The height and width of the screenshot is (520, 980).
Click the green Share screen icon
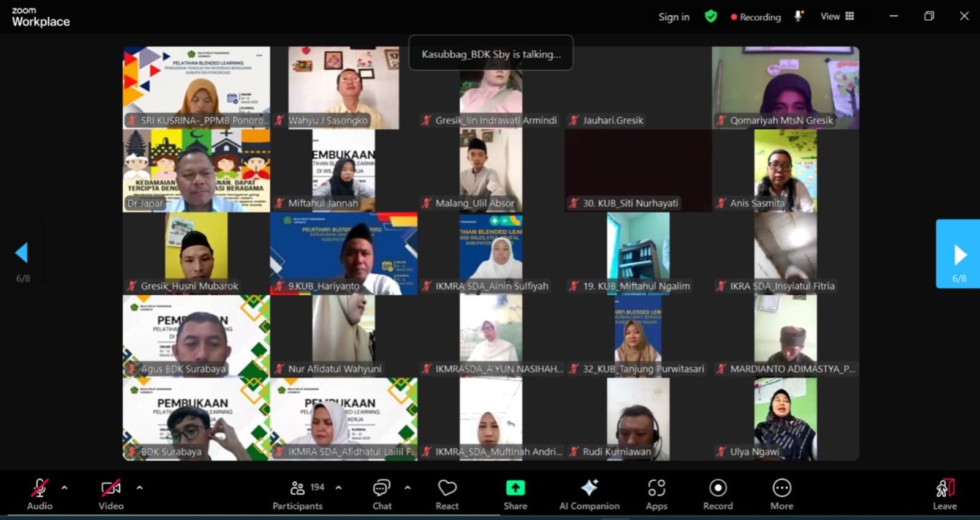pyautogui.click(x=515, y=488)
